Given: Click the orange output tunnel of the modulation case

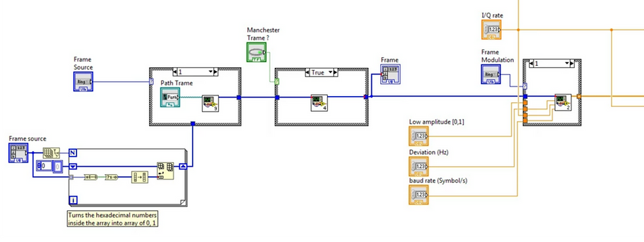Looking at the screenshot, I should tap(579, 97).
